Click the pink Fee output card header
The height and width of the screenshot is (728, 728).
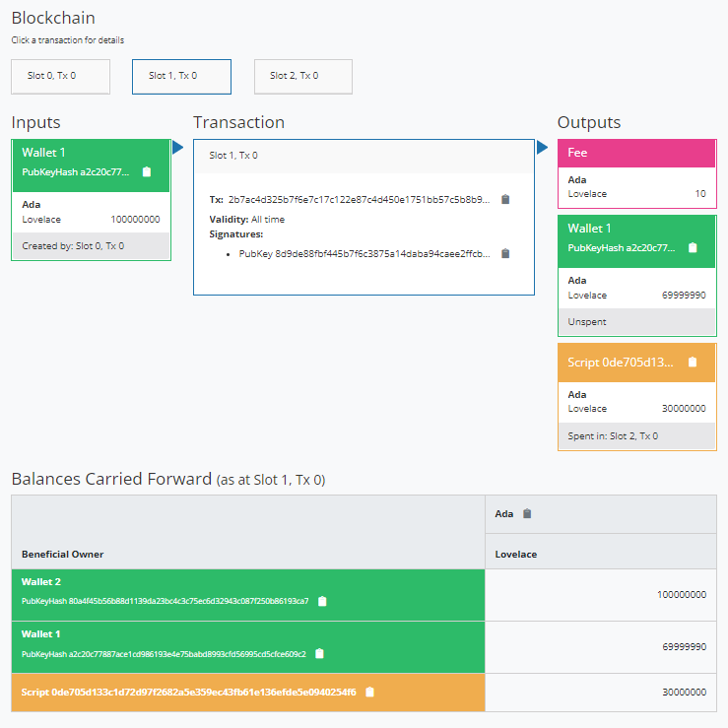[x=636, y=154]
